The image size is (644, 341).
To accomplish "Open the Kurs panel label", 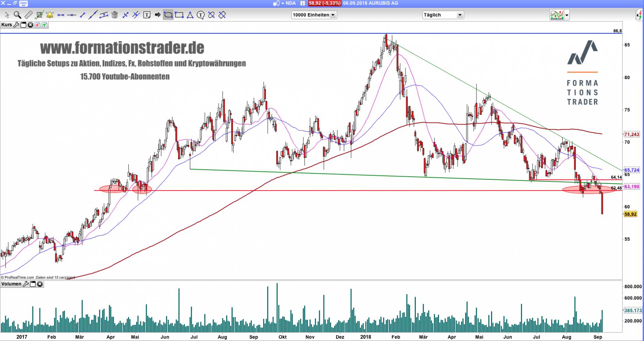I will [x=6, y=25].
